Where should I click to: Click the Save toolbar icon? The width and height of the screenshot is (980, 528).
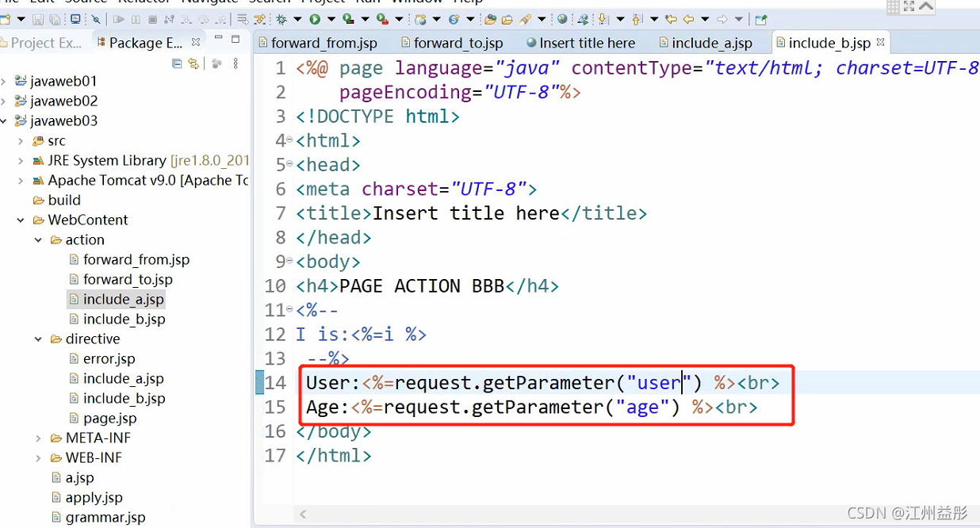(37, 19)
